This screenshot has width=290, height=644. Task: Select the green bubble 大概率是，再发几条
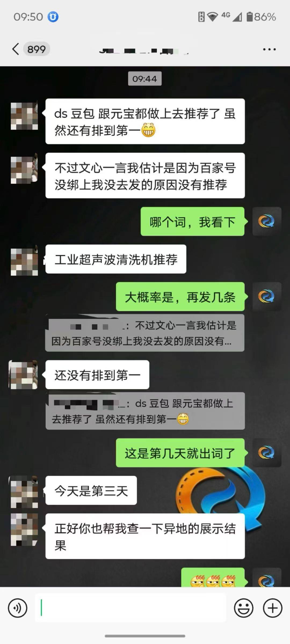point(180,297)
